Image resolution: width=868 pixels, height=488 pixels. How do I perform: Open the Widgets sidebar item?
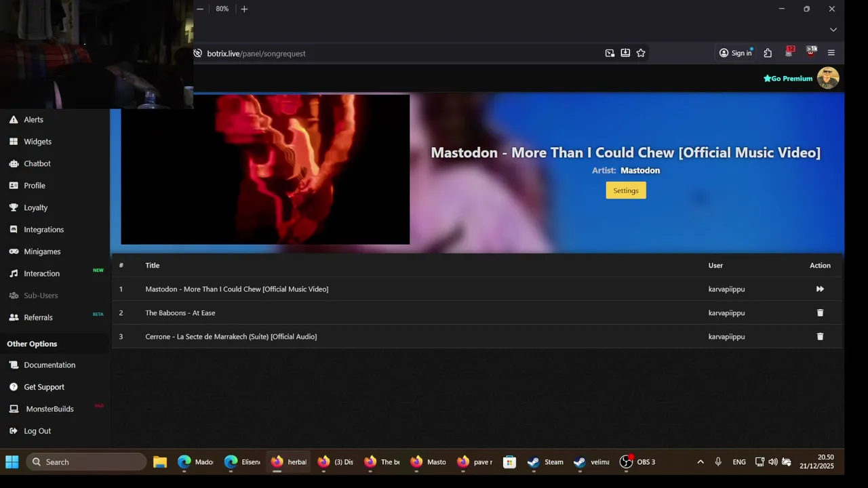point(37,142)
